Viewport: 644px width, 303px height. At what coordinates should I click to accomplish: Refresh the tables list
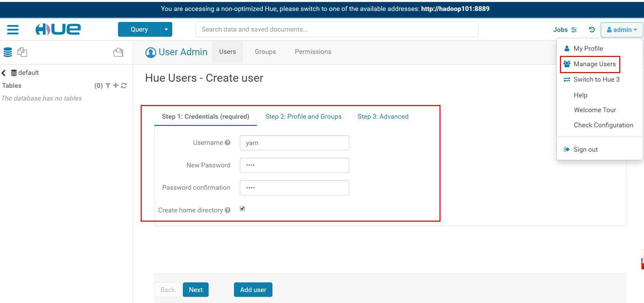[124, 85]
